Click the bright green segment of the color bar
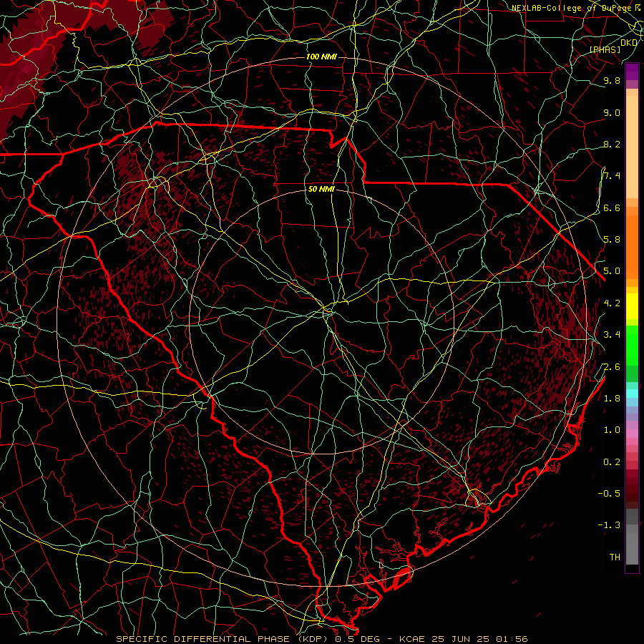This screenshot has height=644, width=644. [x=632, y=344]
